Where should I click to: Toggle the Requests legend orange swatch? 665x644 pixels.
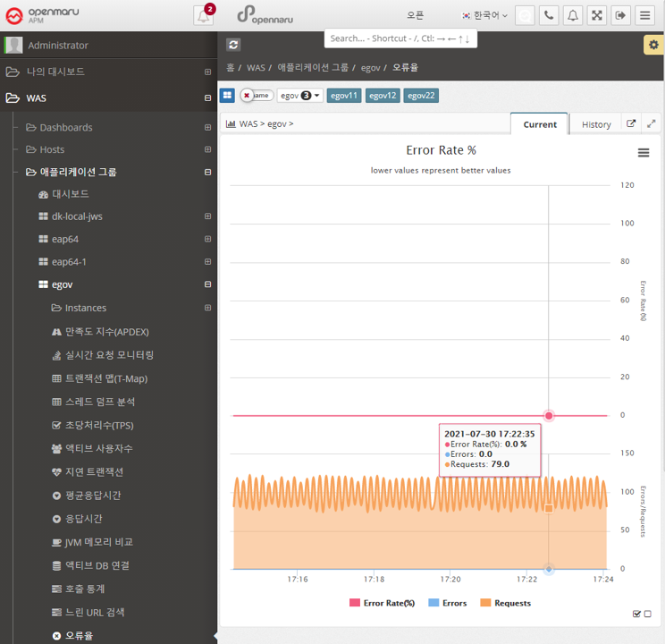486,603
